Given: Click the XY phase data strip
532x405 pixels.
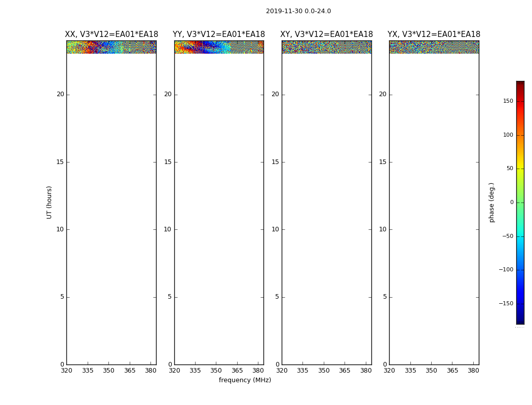Looking at the screenshot, I should pyautogui.click(x=326, y=47).
